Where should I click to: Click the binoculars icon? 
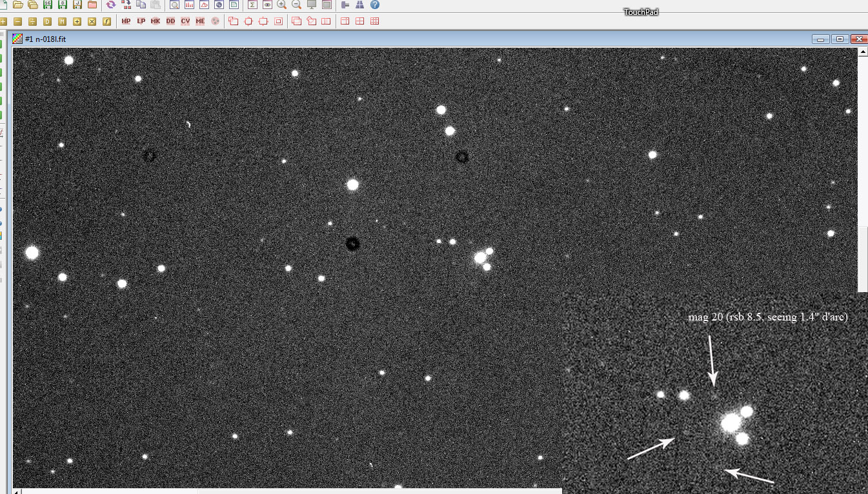tap(360, 5)
